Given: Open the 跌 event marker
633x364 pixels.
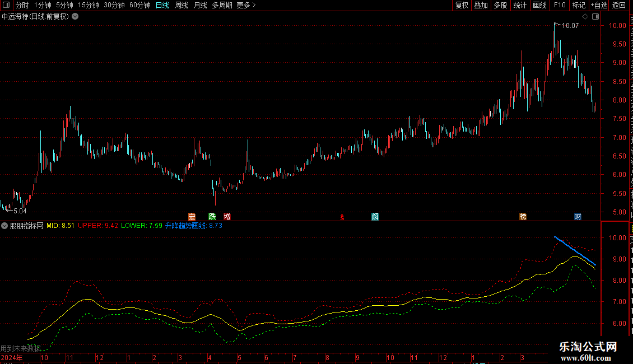Looking at the screenshot, I should pyautogui.click(x=212, y=217).
